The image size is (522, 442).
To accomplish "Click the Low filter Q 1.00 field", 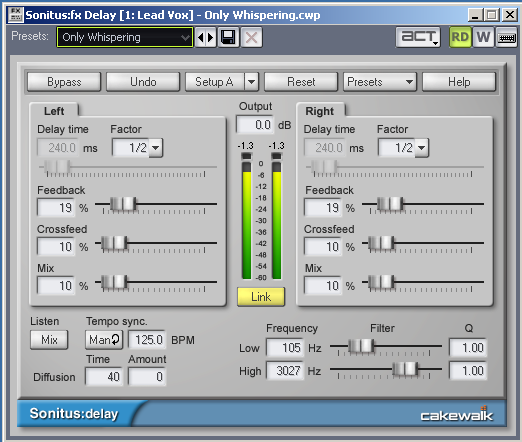I will (468, 348).
